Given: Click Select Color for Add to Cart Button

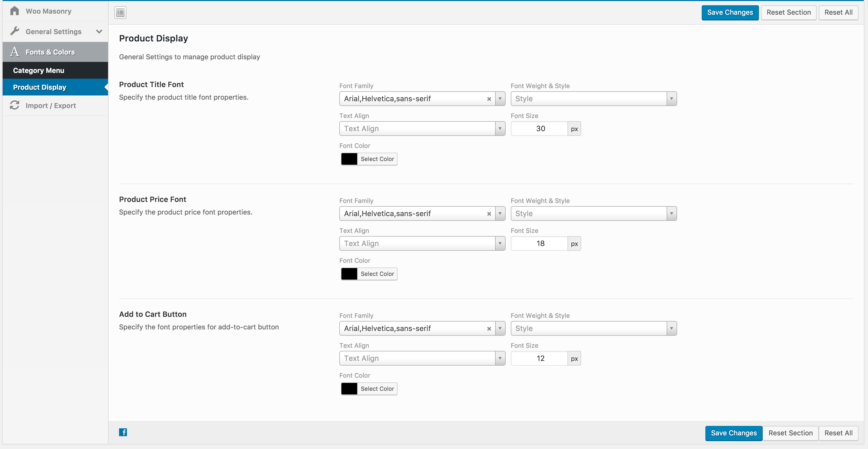Looking at the screenshot, I should coord(377,389).
